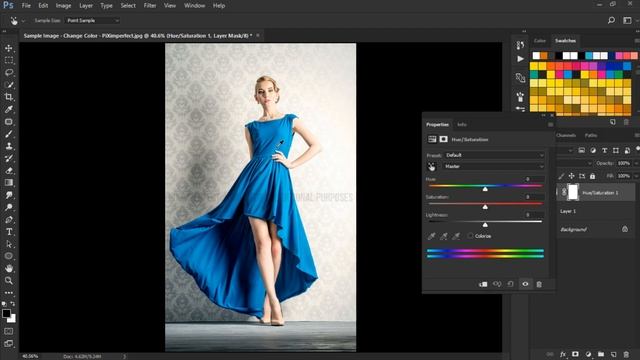Enable the Colorize checkbox
Image resolution: width=640 pixels, height=360 pixels.
(x=470, y=236)
